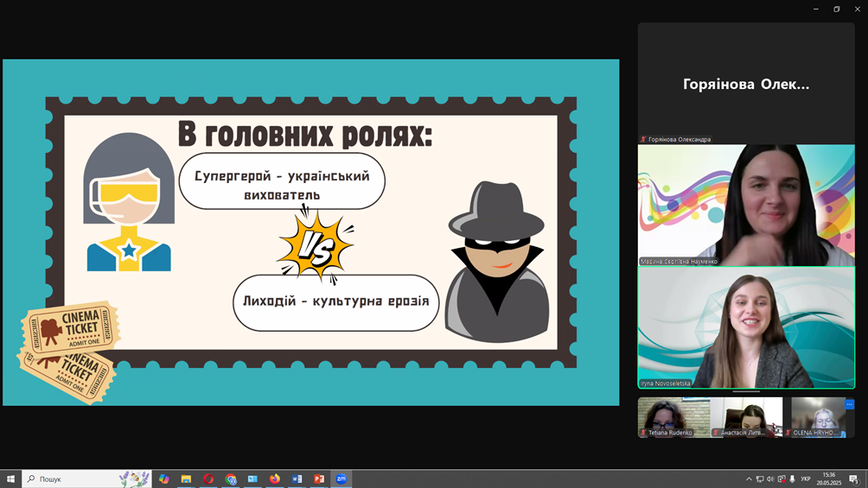
Task: Click the Пошук search box
Action: point(73,478)
